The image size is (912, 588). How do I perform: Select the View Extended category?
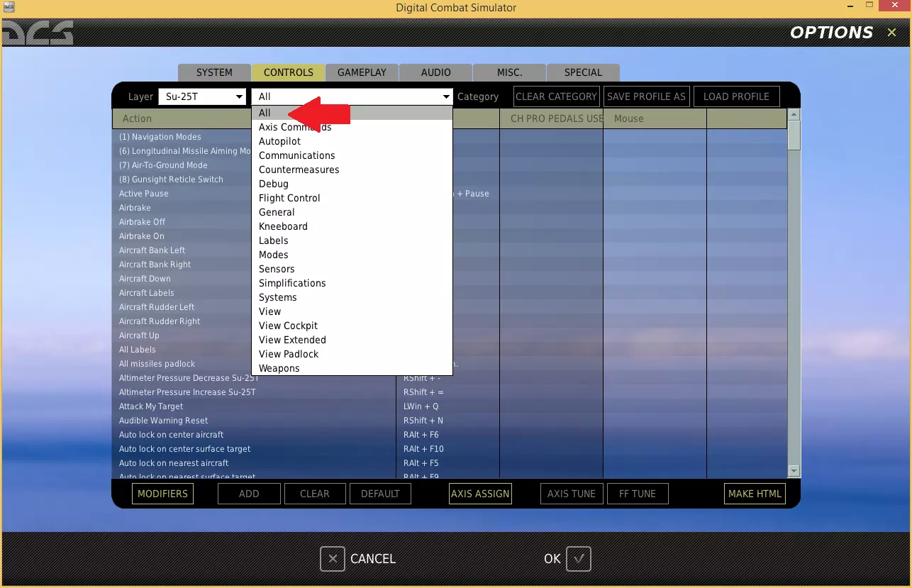click(352, 340)
